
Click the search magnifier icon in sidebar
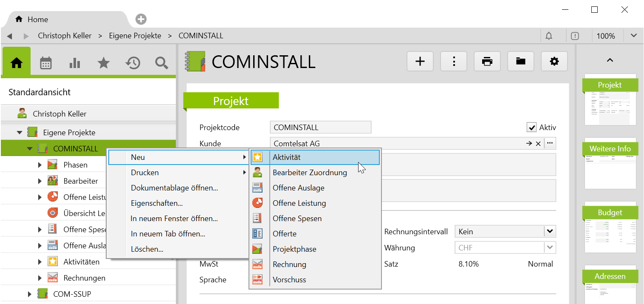click(x=161, y=63)
